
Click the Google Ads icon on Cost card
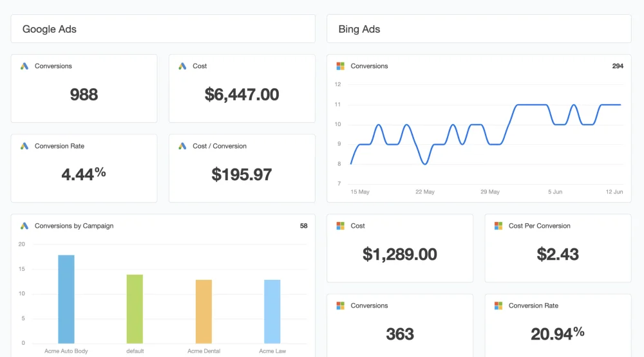tap(182, 66)
